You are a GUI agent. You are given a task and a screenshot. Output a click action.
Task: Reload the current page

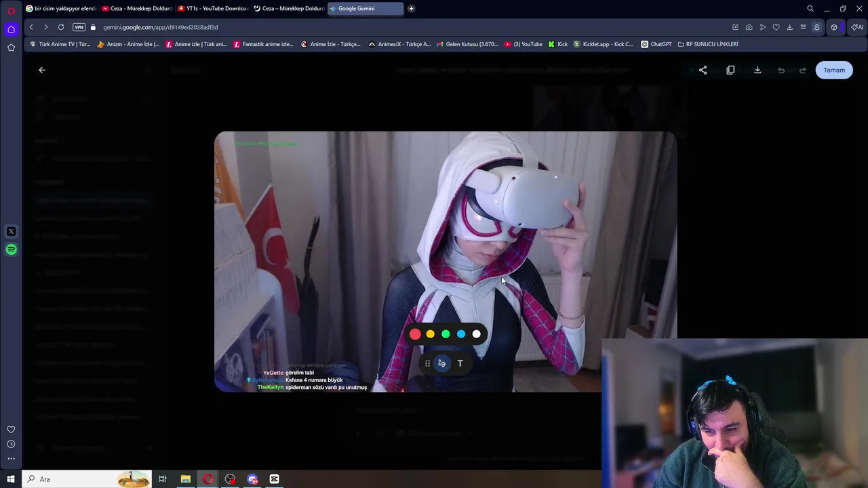61,27
